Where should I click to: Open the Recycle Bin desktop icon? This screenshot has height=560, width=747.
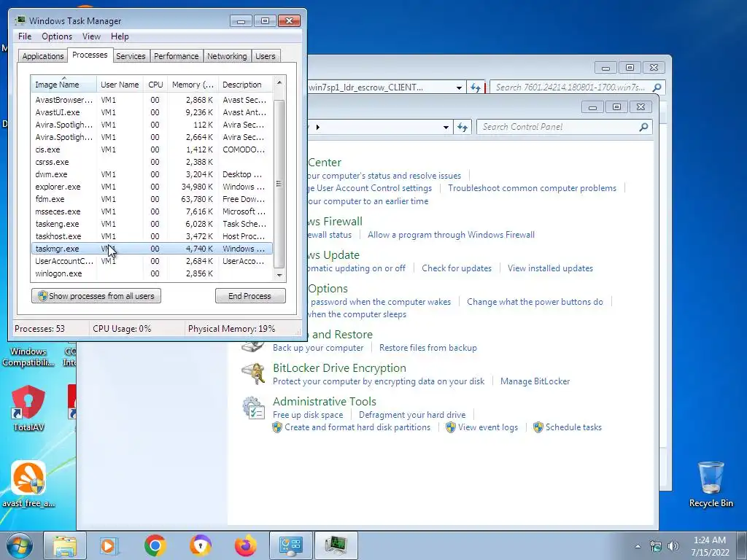[711, 484]
